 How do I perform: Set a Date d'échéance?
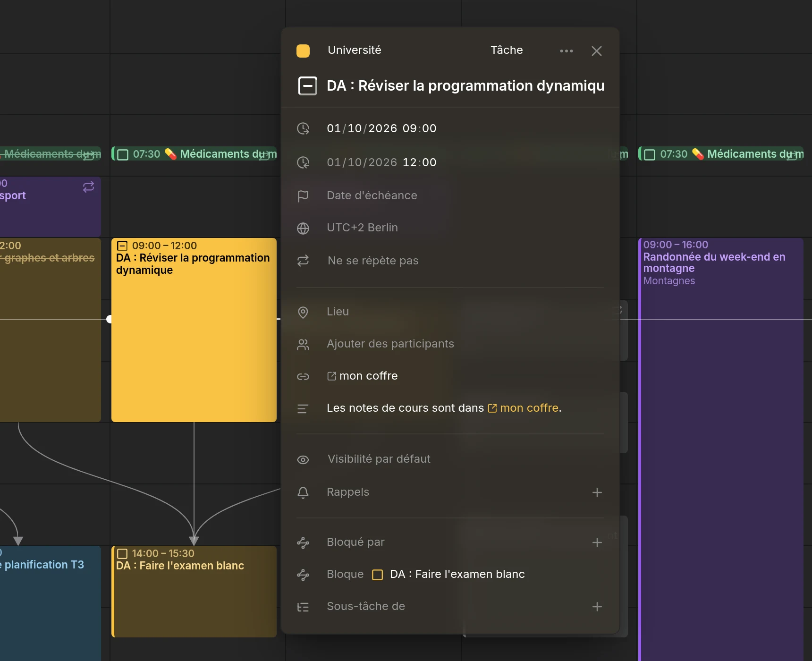click(372, 195)
